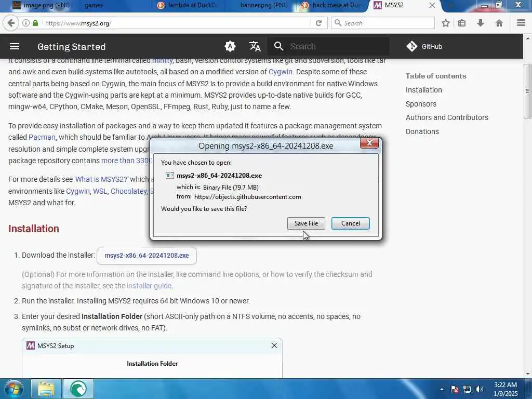Cancel the msys2 download dialog

[351, 223]
